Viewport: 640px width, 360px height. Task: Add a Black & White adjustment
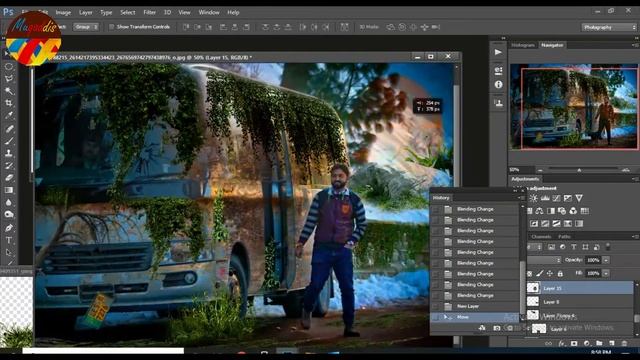[x=551, y=211]
